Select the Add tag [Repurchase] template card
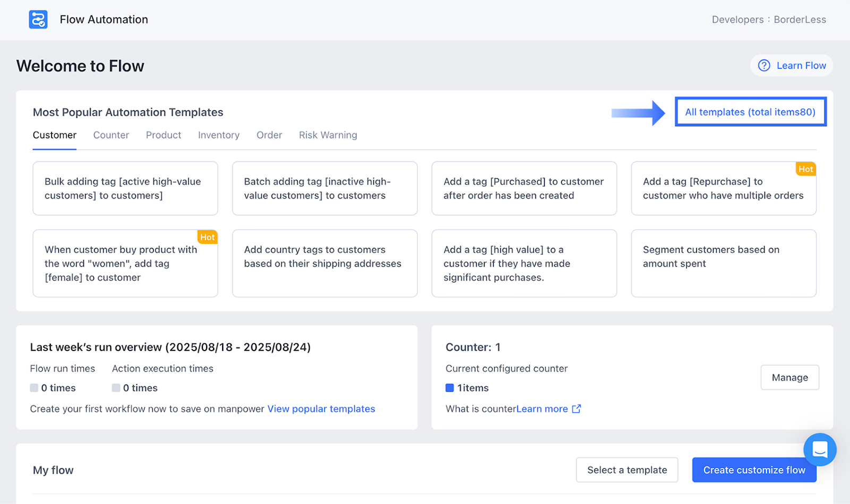 (724, 189)
